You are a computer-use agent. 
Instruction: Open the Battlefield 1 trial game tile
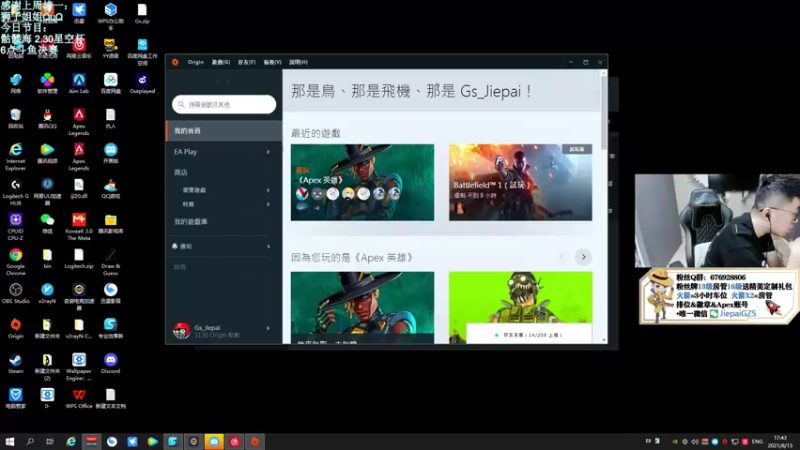[x=520, y=182]
